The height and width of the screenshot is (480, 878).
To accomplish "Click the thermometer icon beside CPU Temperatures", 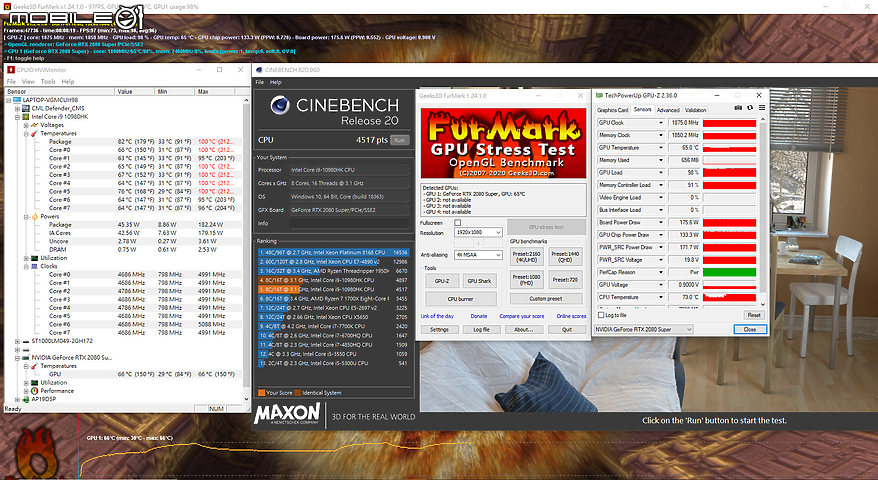I will [x=35, y=134].
